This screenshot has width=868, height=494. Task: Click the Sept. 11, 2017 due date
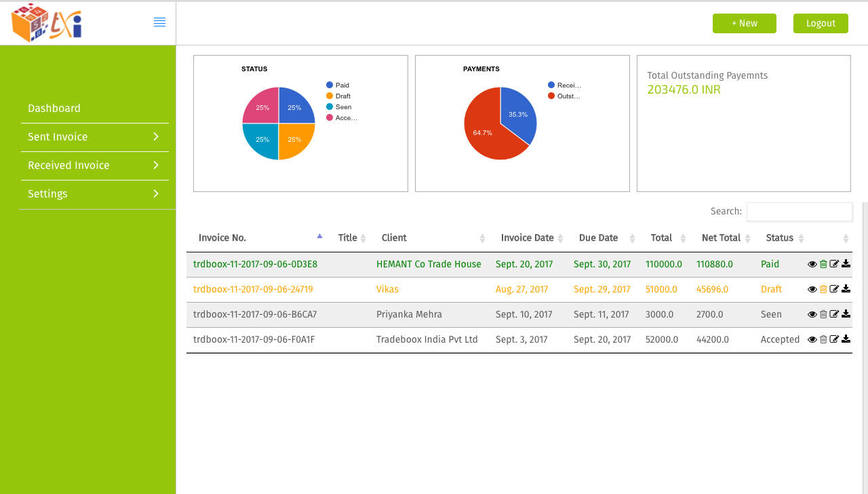(601, 314)
